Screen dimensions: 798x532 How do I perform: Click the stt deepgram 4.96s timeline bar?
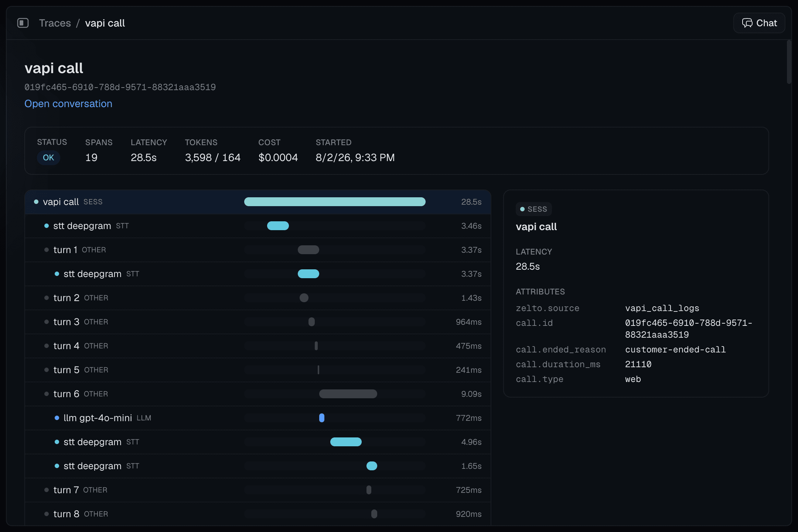pyautogui.click(x=346, y=442)
